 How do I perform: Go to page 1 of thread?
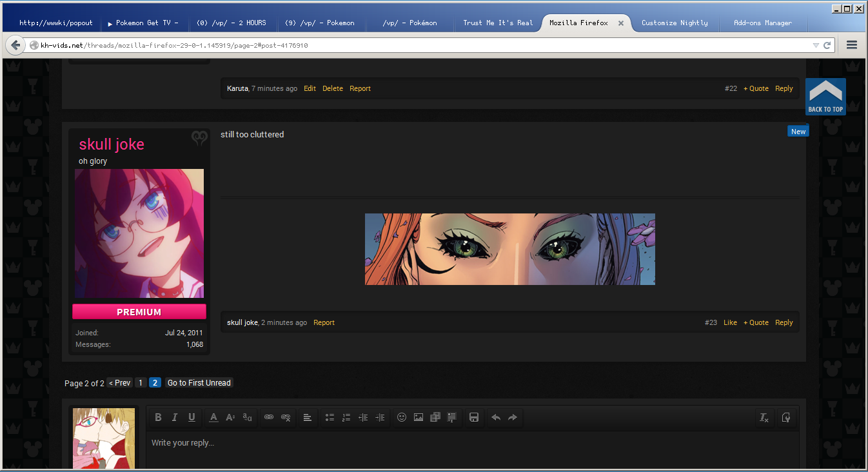141,383
